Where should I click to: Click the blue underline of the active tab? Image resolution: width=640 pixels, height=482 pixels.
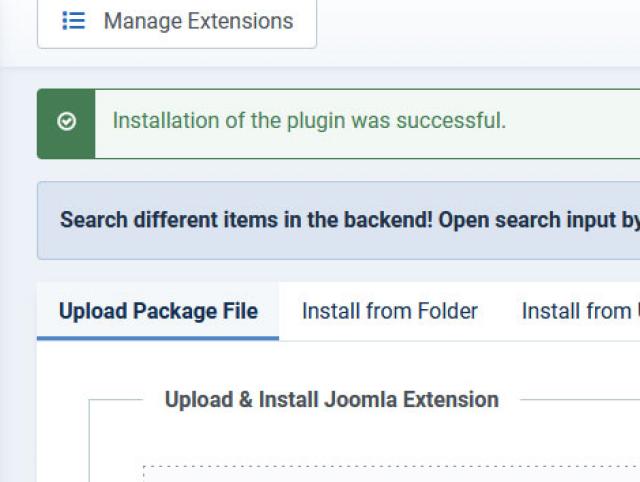158,338
